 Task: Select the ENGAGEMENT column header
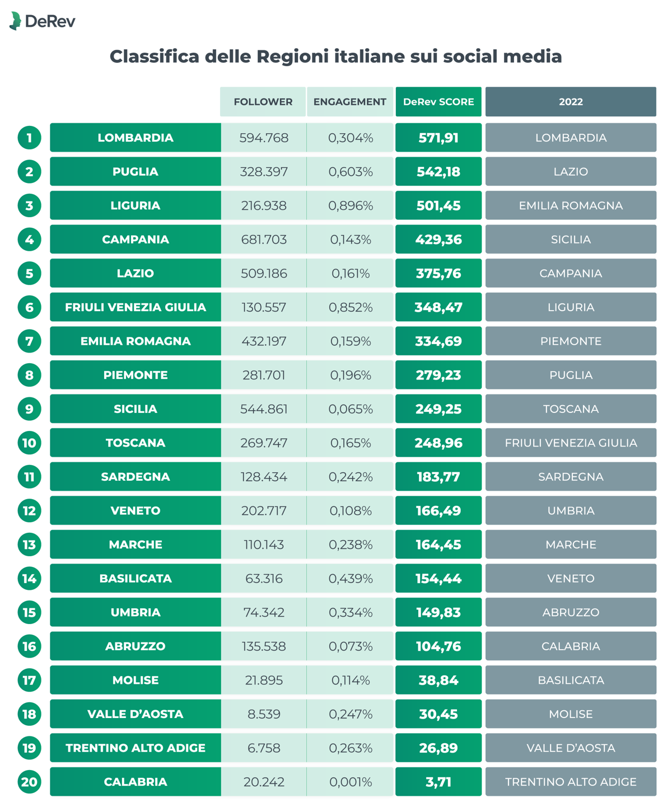pos(349,102)
